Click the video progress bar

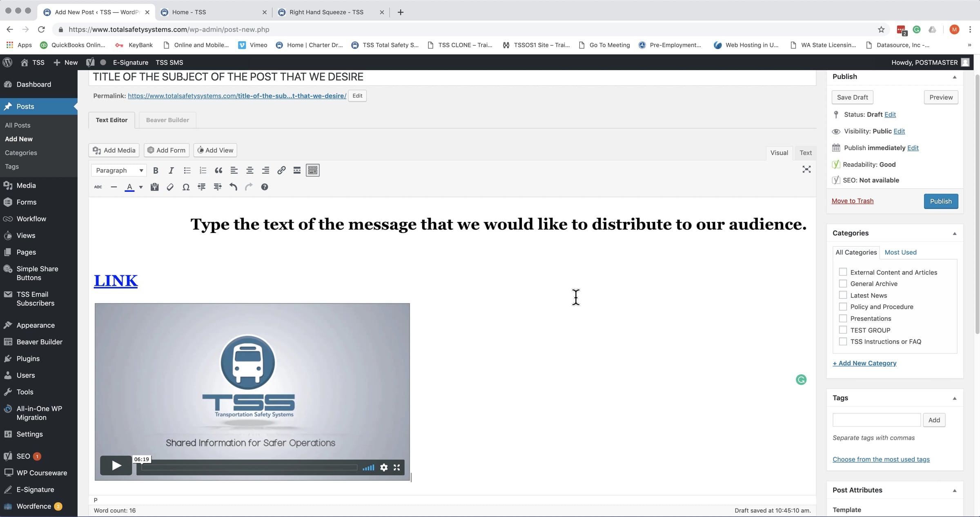249,468
